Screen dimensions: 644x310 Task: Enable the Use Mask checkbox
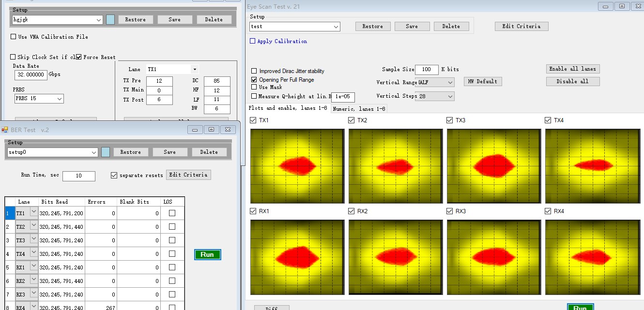tap(254, 87)
